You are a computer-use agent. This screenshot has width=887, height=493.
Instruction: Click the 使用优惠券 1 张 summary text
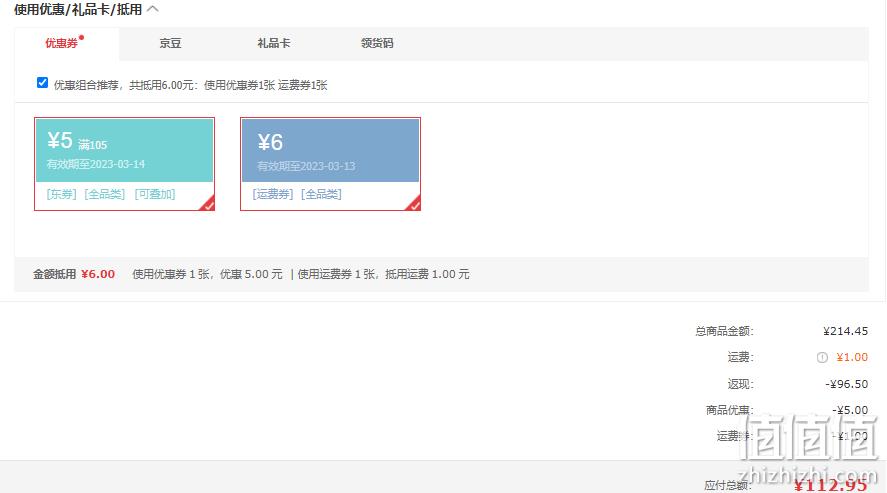click(207, 274)
